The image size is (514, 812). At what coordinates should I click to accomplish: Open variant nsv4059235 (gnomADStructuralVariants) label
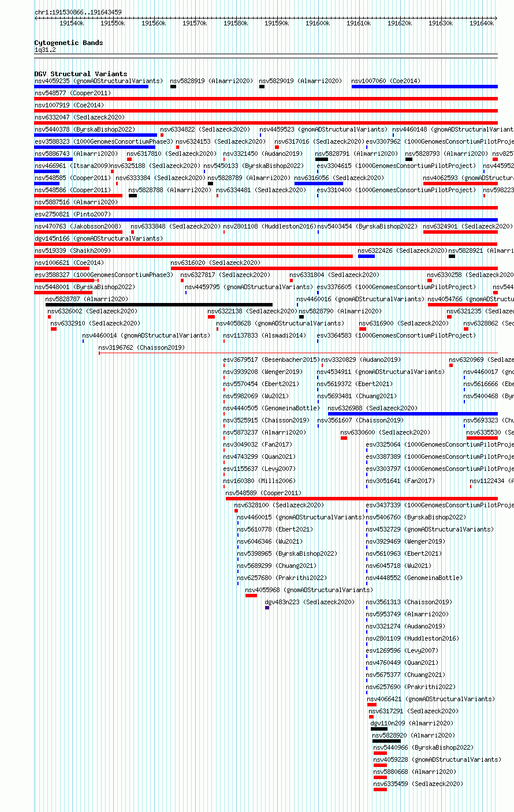point(99,81)
